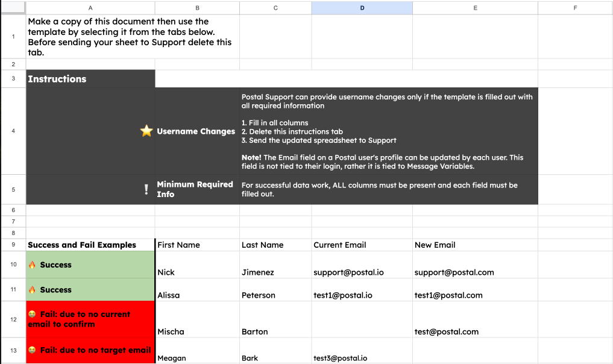Click the select-all corner box of the sheet
Viewport: 613px width, 364px height.
[13, 8]
